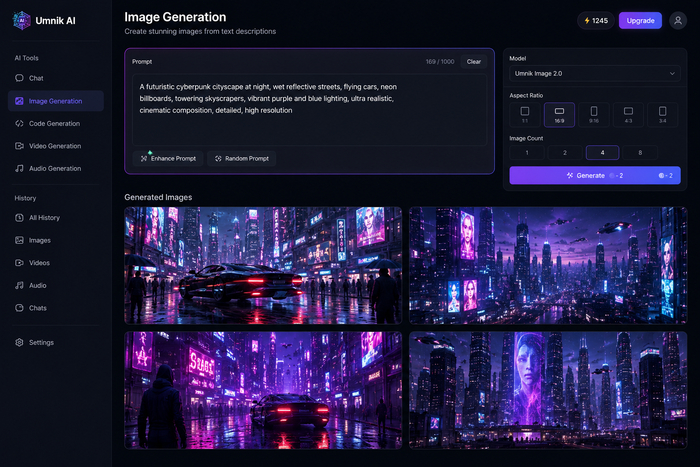Click the 169 / 1000 character counter

click(x=440, y=62)
